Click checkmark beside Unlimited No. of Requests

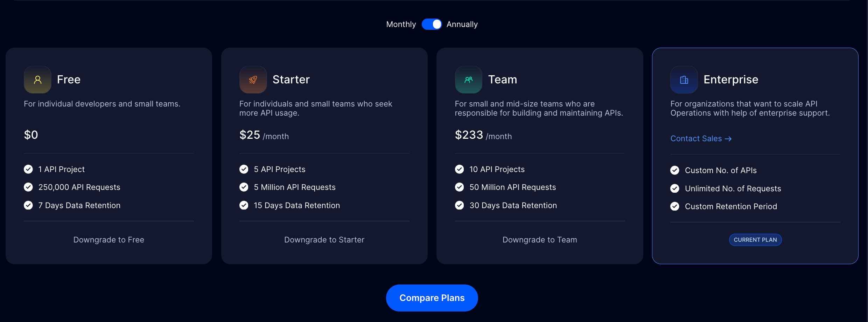point(675,189)
